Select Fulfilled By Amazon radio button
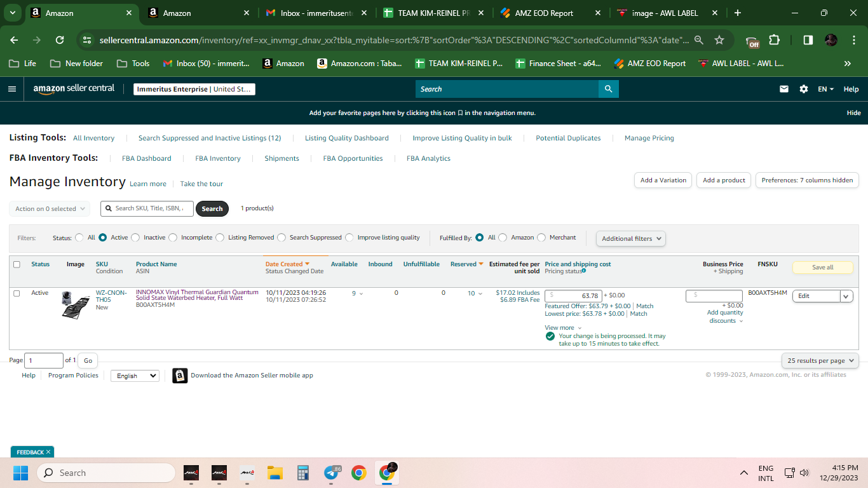 coord(503,238)
